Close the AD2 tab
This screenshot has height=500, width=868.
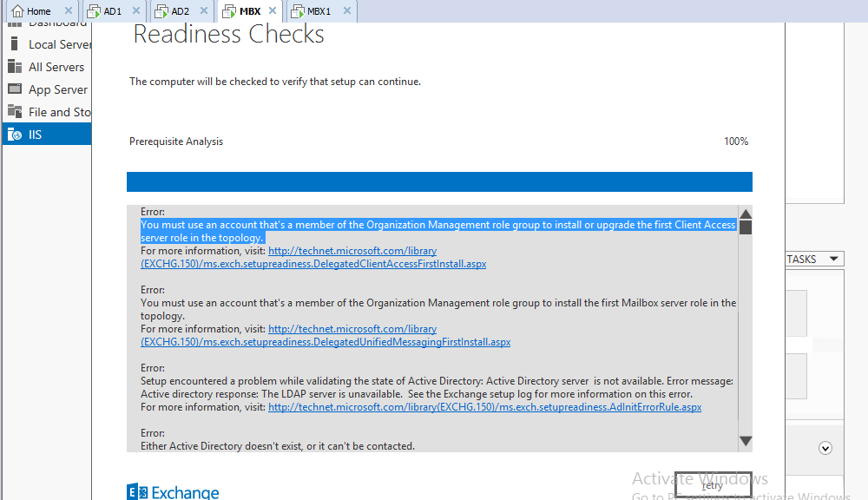[204, 10]
